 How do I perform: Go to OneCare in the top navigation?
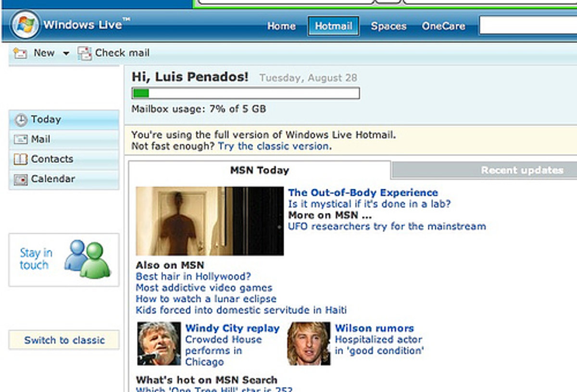point(443,26)
